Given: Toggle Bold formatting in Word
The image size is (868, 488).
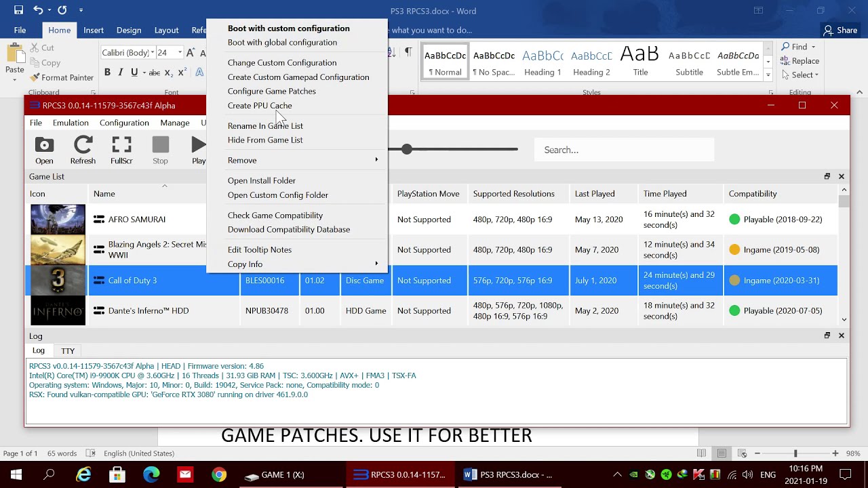Looking at the screenshot, I should [107, 73].
